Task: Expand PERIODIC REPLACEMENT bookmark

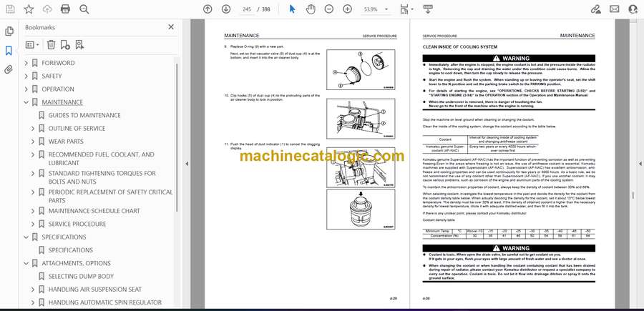Action: pyautogui.click(x=33, y=192)
